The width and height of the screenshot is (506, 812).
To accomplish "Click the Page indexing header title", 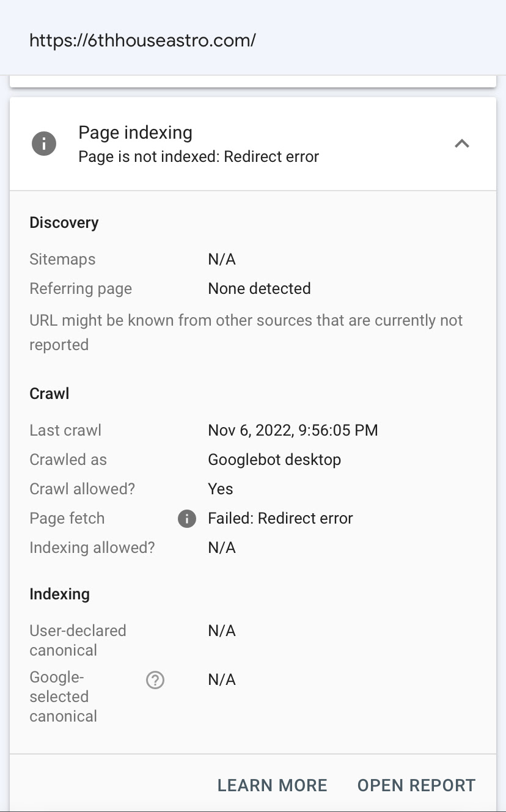I will coord(135,133).
